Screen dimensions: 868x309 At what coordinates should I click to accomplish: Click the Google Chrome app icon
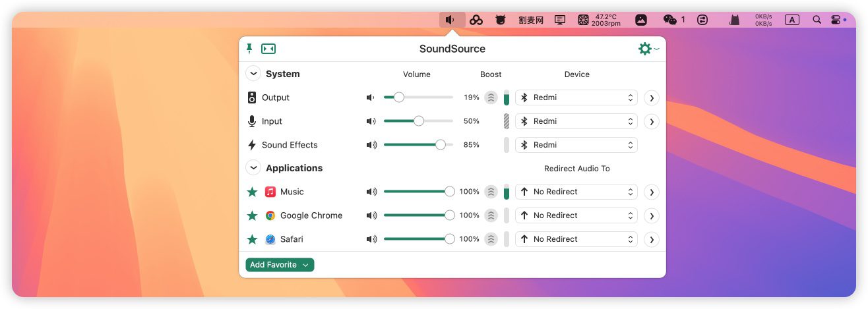270,215
